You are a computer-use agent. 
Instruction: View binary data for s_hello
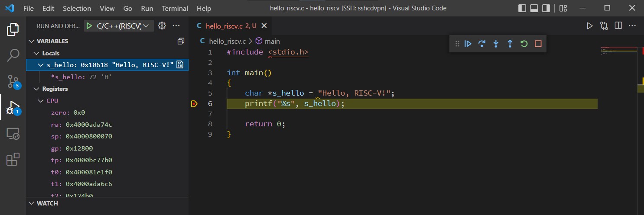(x=180, y=65)
